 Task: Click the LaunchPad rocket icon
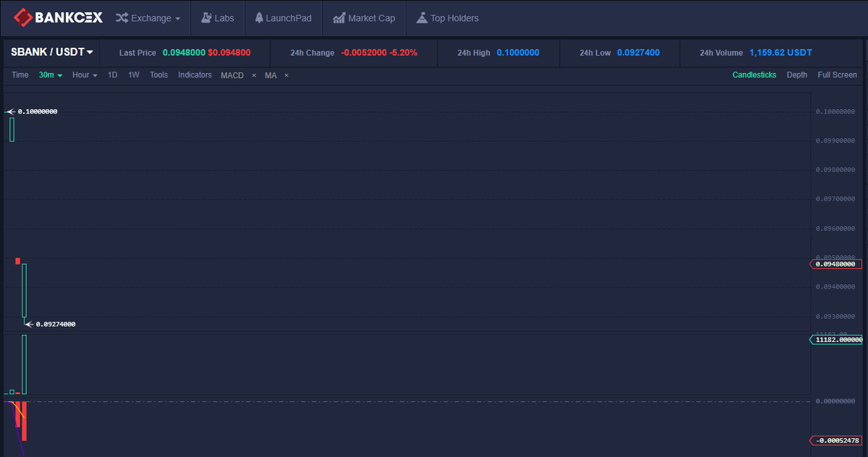259,18
